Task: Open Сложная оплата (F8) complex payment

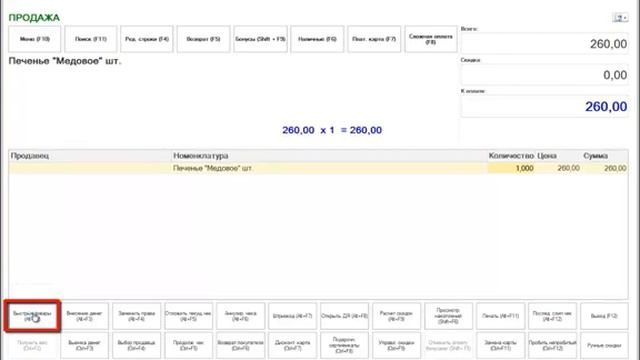Action: (x=431, y=39)
